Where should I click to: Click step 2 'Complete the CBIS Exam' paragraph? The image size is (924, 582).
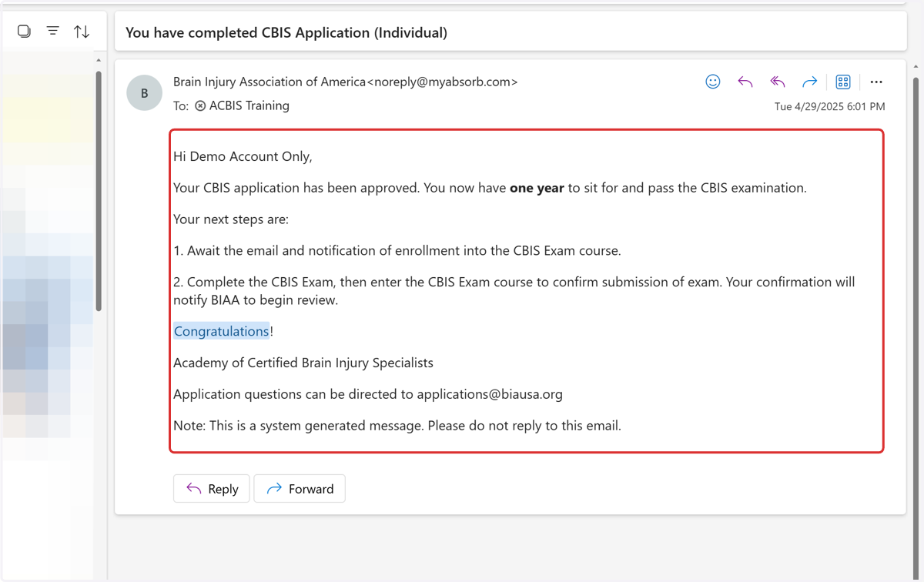click(x=514, y=291)
